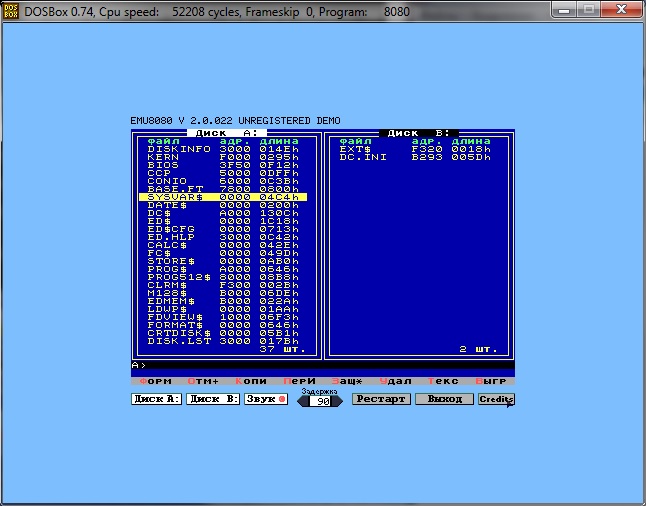
Task: Click the Задержка value field showing 90
Action: (x=320, y=401)
